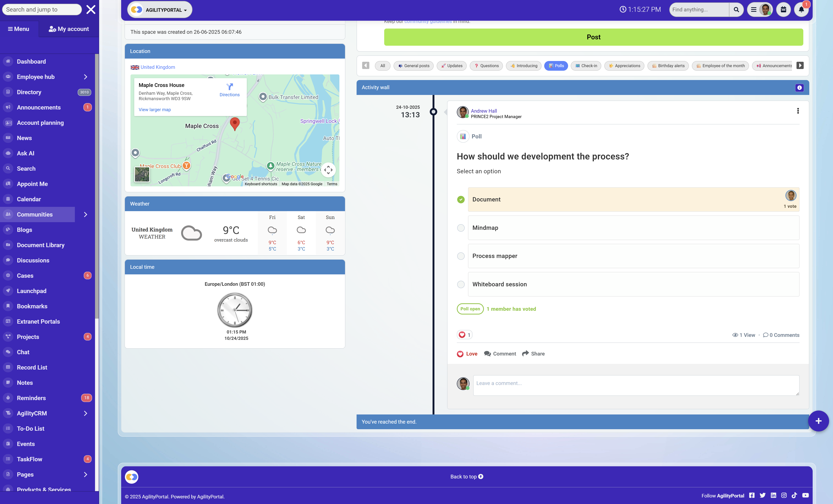Click the search magnifier button

pos(736,10)
